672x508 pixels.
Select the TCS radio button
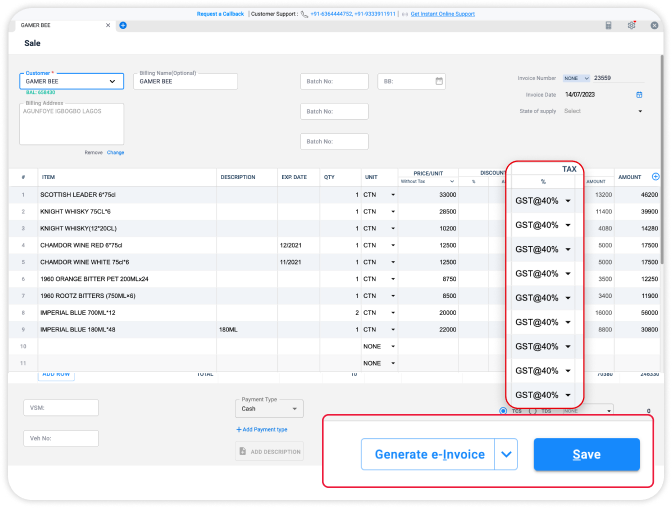(502, 410)
